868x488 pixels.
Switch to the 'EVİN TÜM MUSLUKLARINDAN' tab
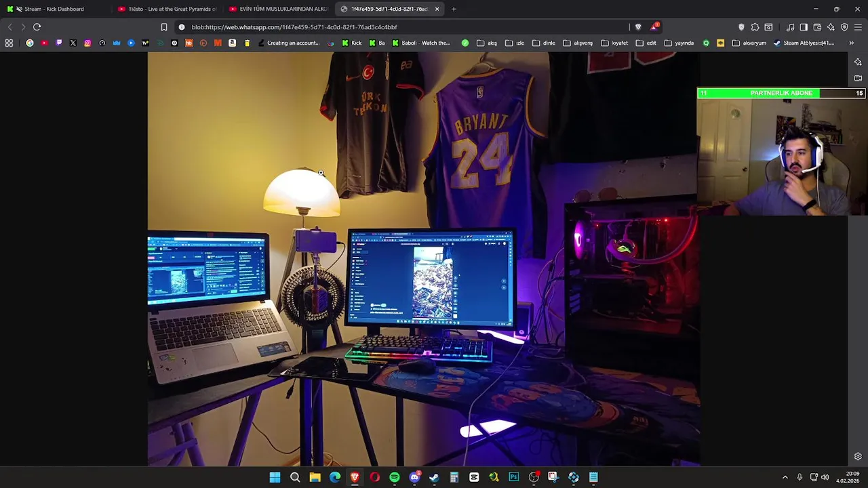click(x=278, y=9)
